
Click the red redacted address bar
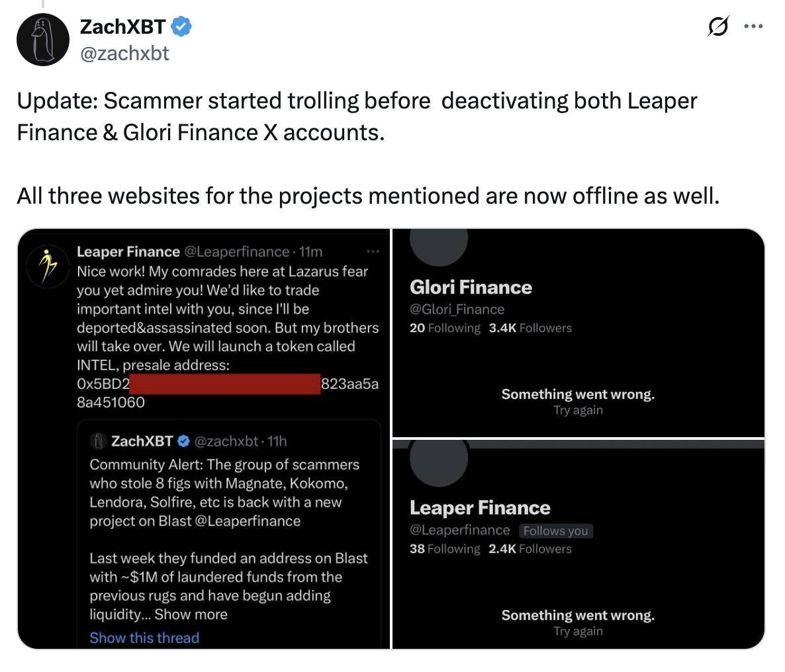[224, 384]
